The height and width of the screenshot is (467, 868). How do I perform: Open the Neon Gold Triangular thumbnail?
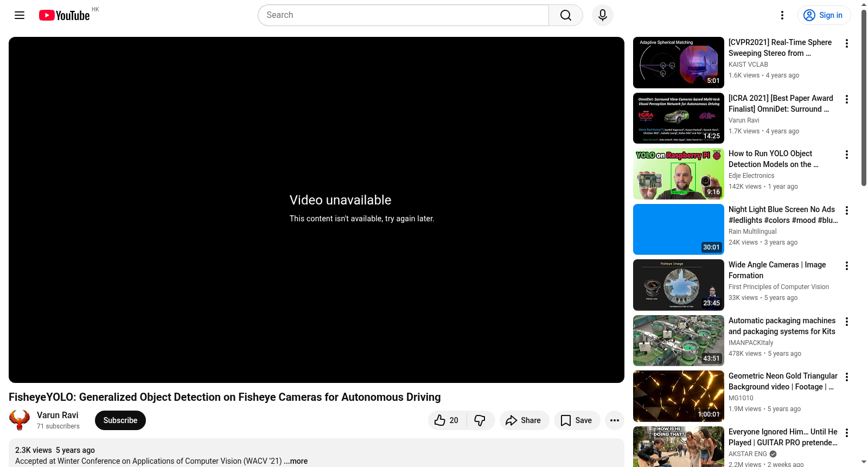(679, 396)
